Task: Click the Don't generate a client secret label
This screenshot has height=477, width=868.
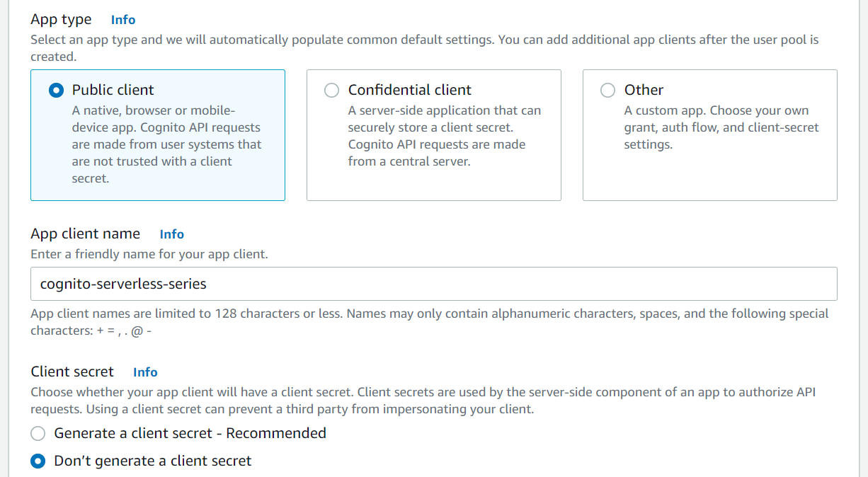Action: click(x=153, y=461)
